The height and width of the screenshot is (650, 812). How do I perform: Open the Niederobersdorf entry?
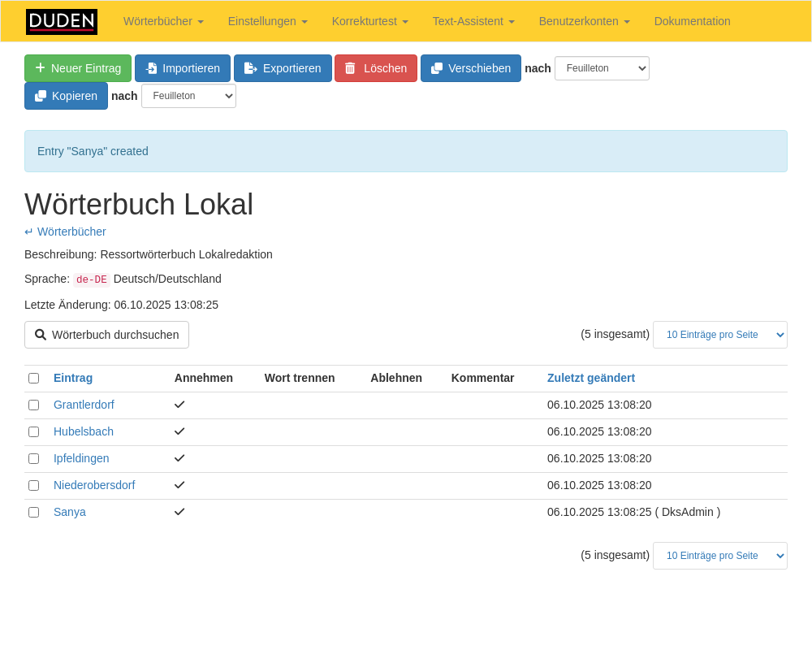tap(94, 485)
